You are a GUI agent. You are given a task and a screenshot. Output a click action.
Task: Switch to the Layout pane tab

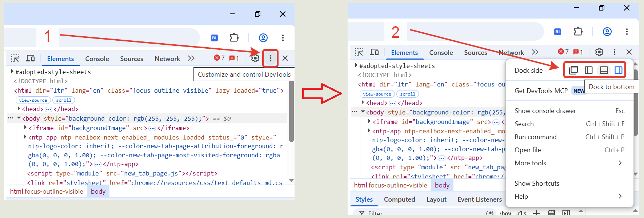[x=436, y=199]
